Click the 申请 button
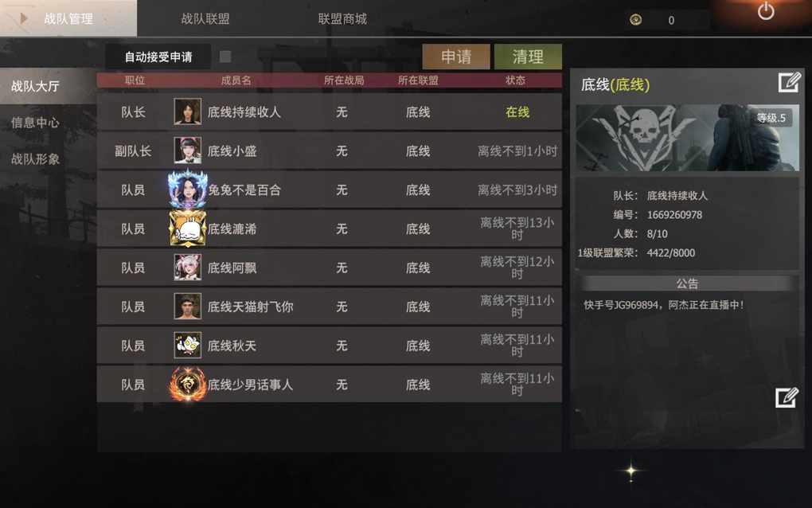The image size is (812, 508). click(456, 57)
